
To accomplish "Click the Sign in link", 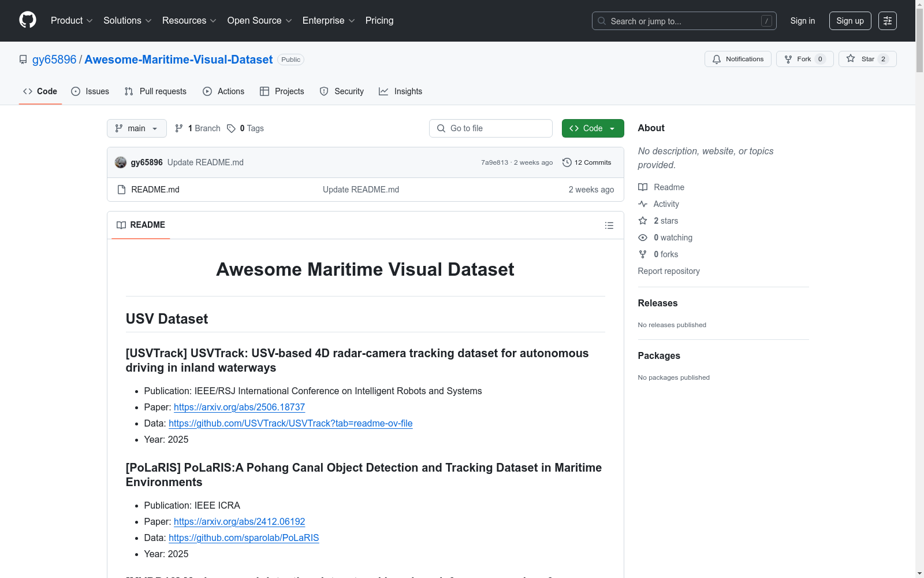I will [803, 21].
